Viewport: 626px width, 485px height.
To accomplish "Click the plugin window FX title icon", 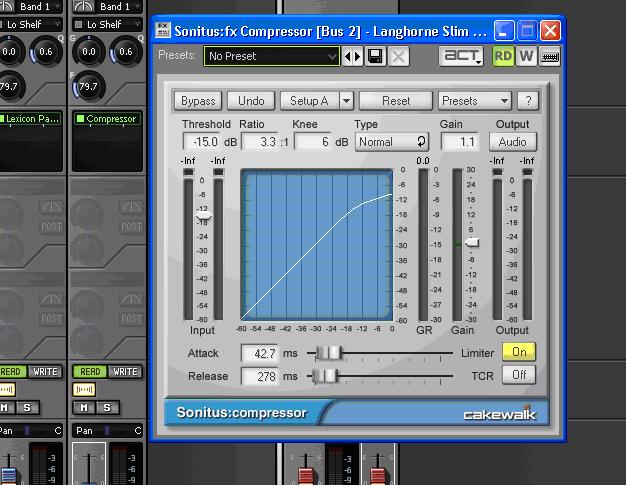I will [x=163, y=30].
